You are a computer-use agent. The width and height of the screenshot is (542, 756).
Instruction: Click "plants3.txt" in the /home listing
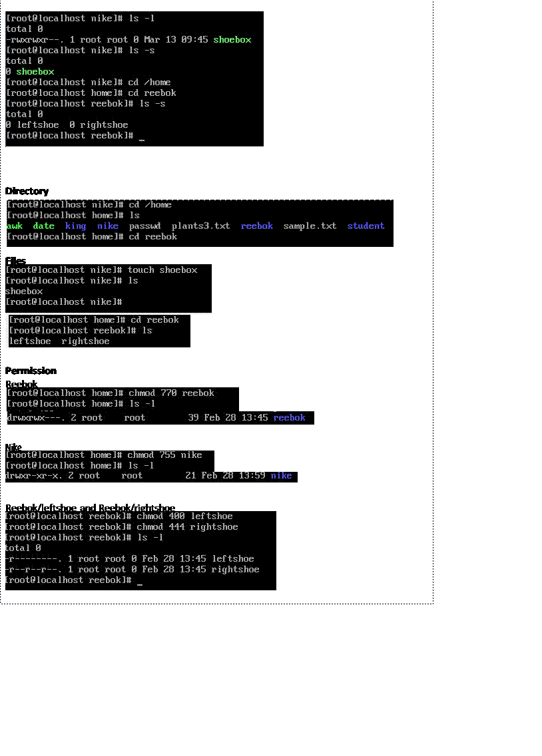pos(200,226)
